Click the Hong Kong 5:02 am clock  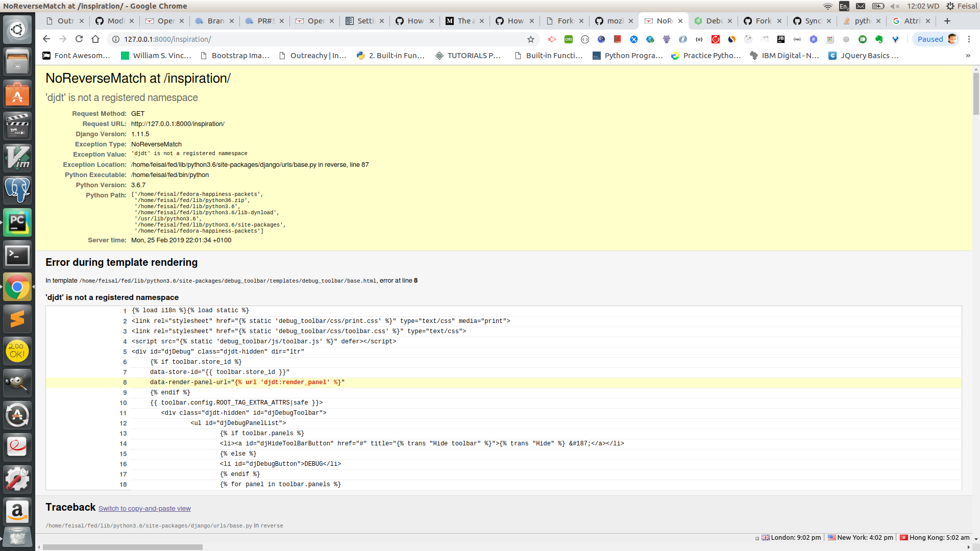[x=935, y=538]
